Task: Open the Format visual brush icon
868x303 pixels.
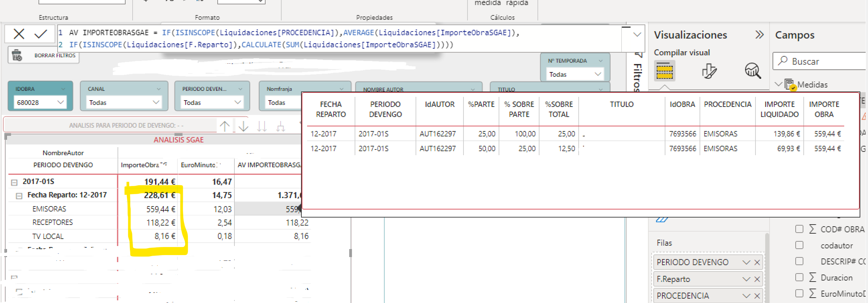Action: click(x=709, y=71)
